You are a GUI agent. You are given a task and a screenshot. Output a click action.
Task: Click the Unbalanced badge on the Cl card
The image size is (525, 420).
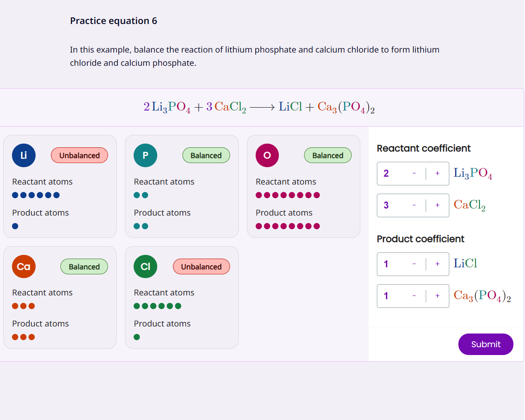[x=201, y=267]
